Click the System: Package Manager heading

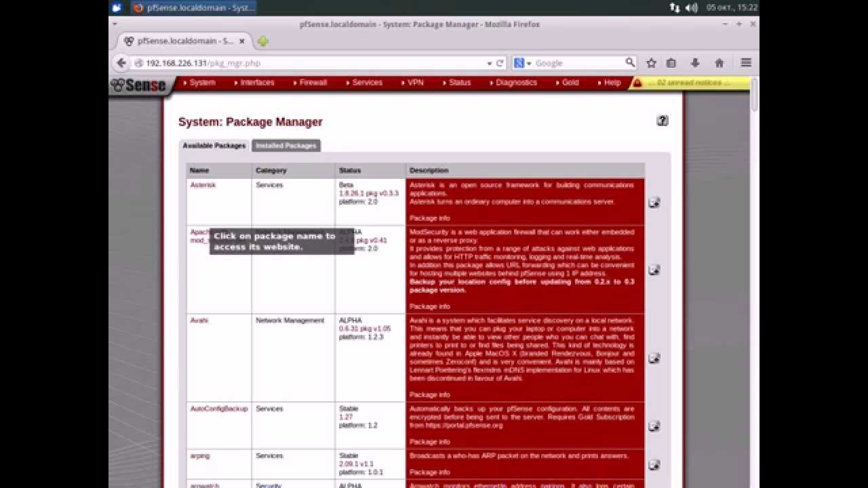pyautogui.click(x=250, y=122)
